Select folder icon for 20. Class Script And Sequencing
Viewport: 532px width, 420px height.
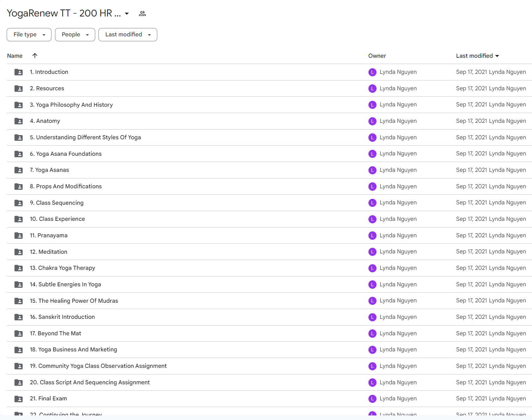click(19, 383)
